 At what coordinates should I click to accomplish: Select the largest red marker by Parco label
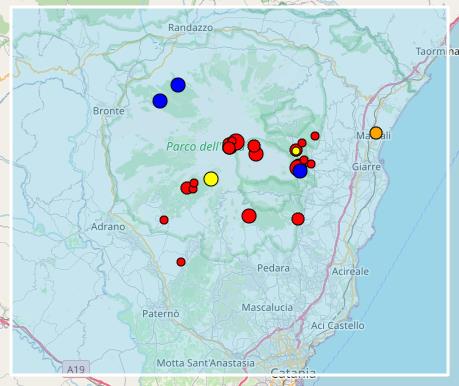[x=236, y=142]
